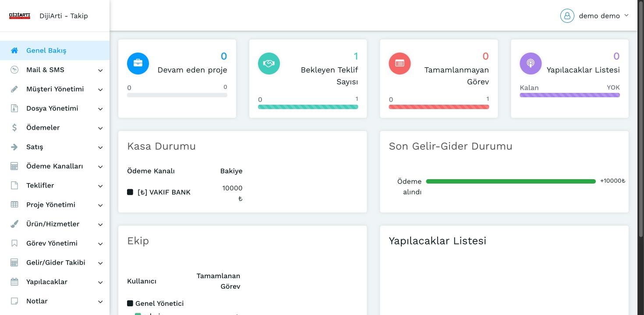Click the home icon beside Genel Bakış

pos(14,50)
